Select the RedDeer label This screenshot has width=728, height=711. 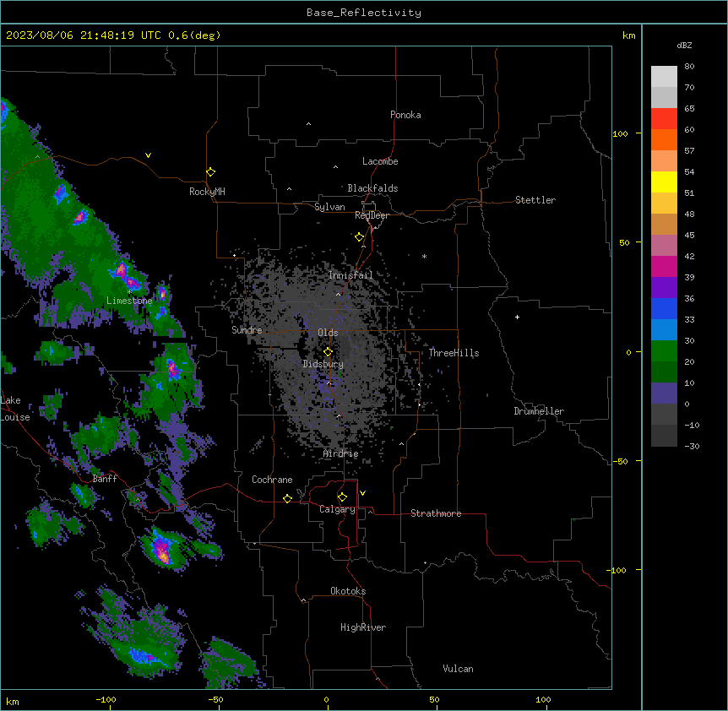372,215
